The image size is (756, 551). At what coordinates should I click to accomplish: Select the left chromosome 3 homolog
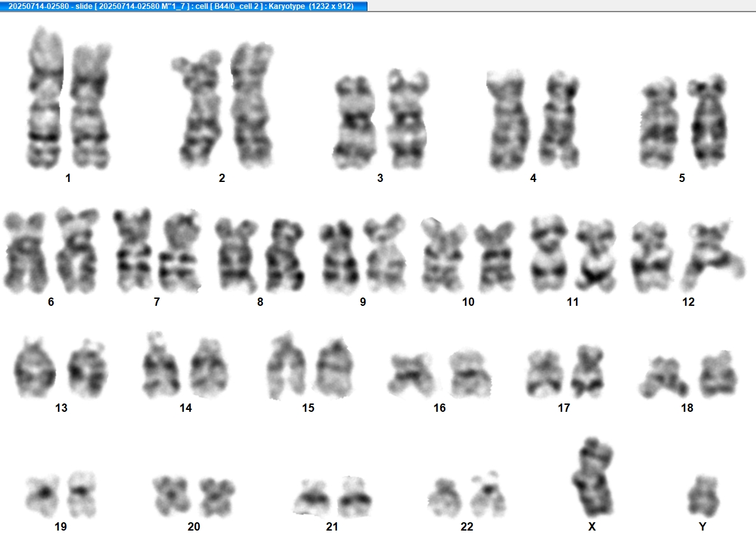click(354, 122)
